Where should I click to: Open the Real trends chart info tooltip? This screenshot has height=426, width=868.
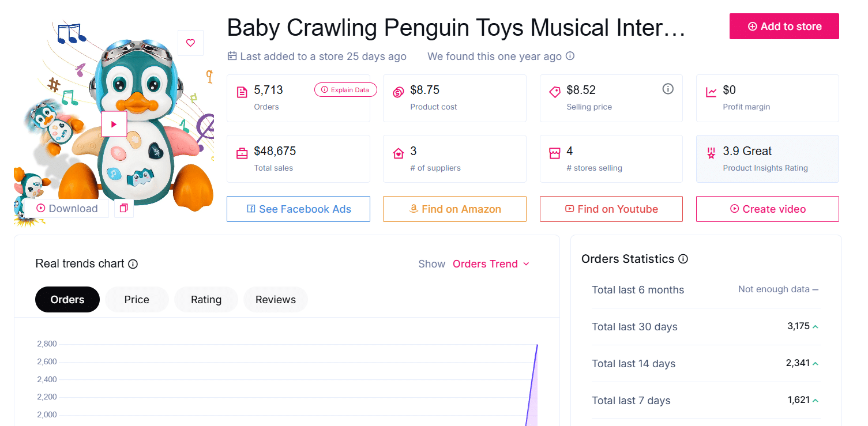(133, 263)
